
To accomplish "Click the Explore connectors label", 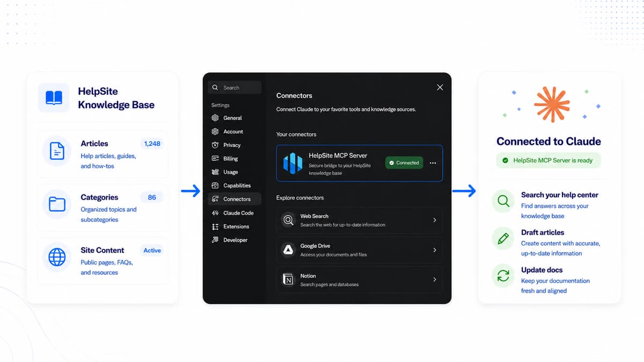I will coord(300,198).
